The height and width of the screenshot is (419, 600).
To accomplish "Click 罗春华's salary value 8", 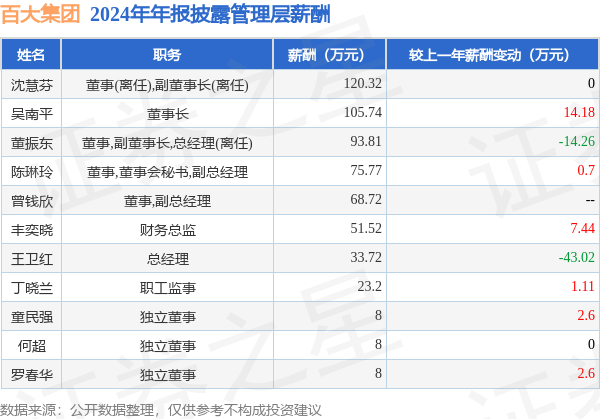I will coord(378,373).
